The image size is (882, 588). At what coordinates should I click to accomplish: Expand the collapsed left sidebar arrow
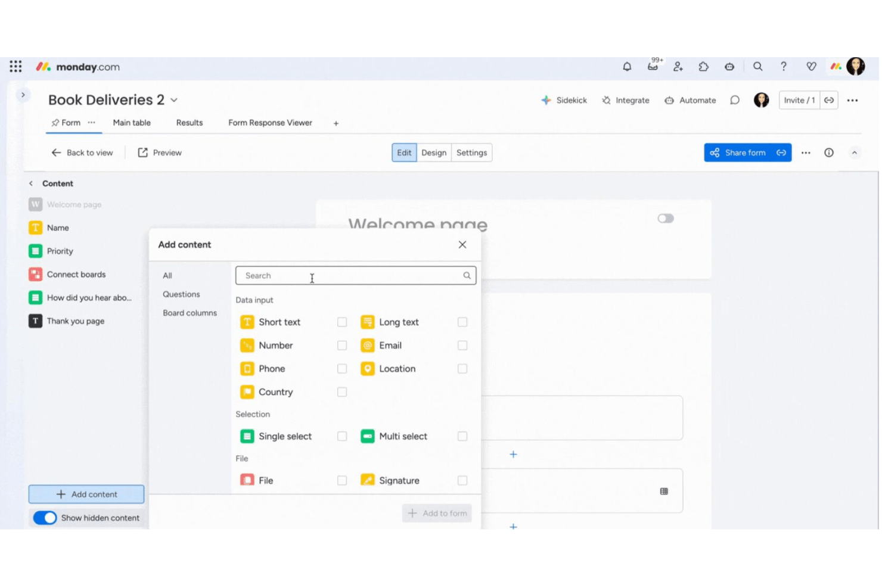[x=23, y=95]
